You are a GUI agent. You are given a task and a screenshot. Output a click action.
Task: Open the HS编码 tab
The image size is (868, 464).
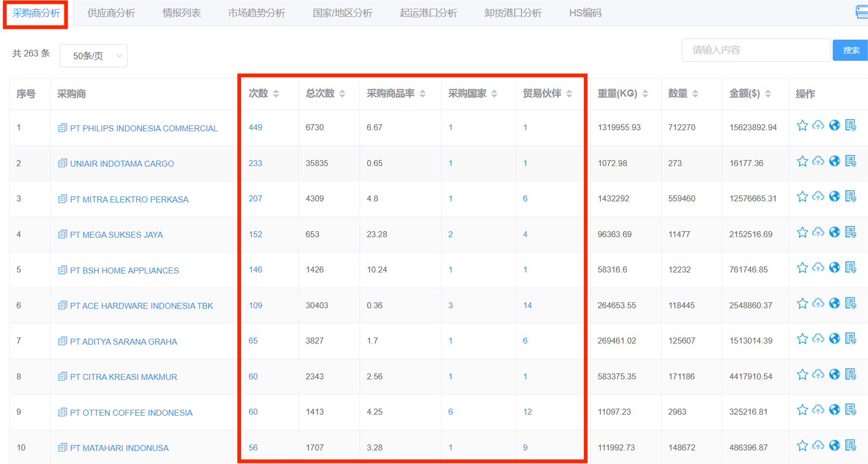coord(586,13)
